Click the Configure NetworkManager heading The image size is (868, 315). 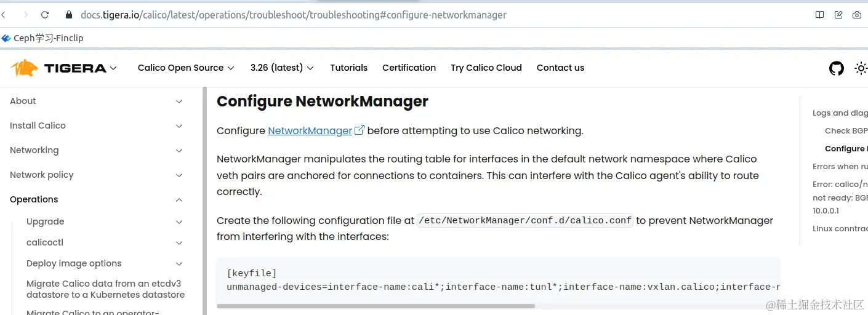click(322, 102)
